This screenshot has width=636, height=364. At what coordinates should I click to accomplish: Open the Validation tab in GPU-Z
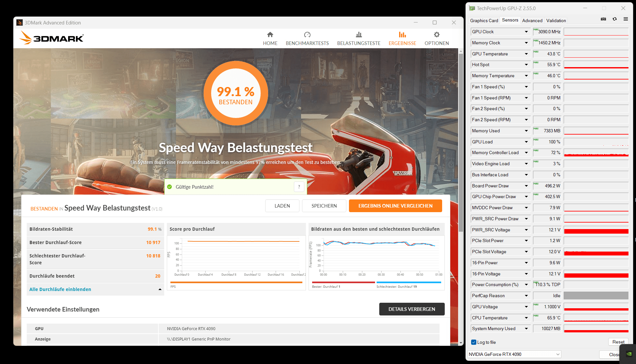coord(556,21)
